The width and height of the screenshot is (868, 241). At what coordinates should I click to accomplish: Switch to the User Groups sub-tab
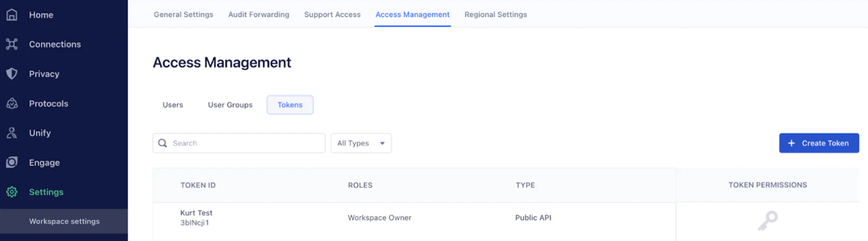(230, 105)
